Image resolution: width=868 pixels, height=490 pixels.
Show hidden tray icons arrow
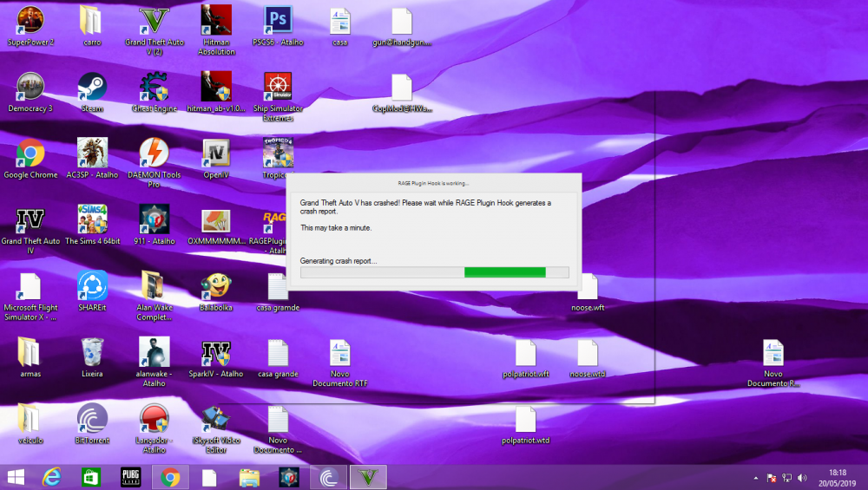tap(756, 478)
